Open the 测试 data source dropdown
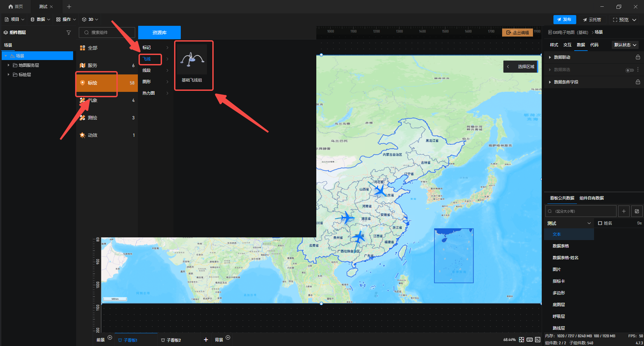This screenshot has height=346, width=644. point(569,223)
